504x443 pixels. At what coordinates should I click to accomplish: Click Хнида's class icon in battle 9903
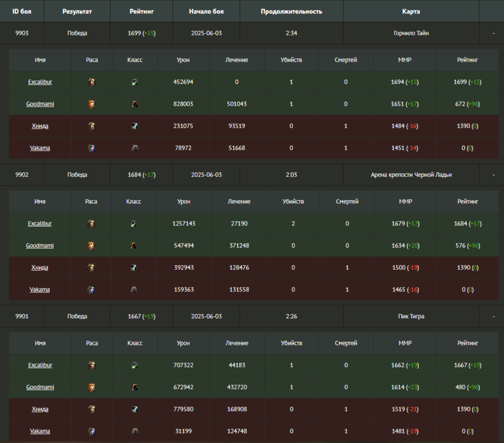point(135,126)
